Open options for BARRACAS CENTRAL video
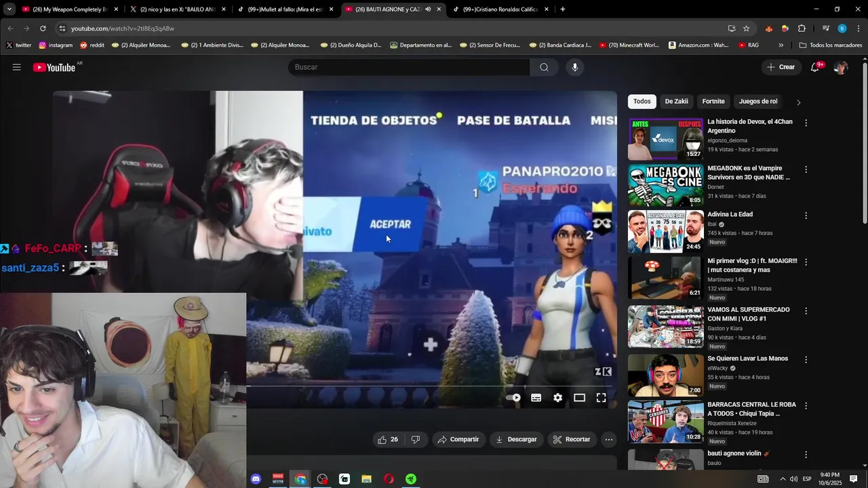Image resolution: width=868 pixels, height=488 pixels. click(806, 405)
